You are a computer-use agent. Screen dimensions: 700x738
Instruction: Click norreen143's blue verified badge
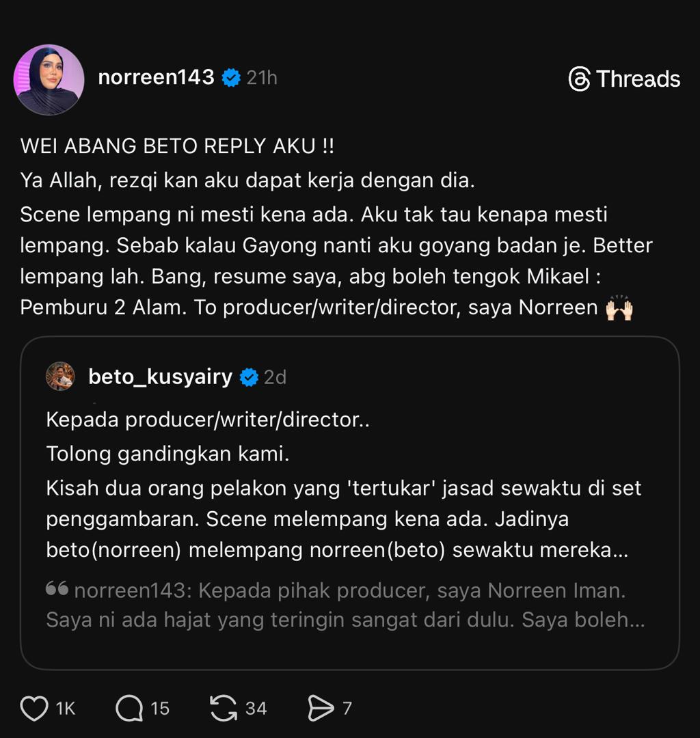pyautogui.click(x=232, y=78)
